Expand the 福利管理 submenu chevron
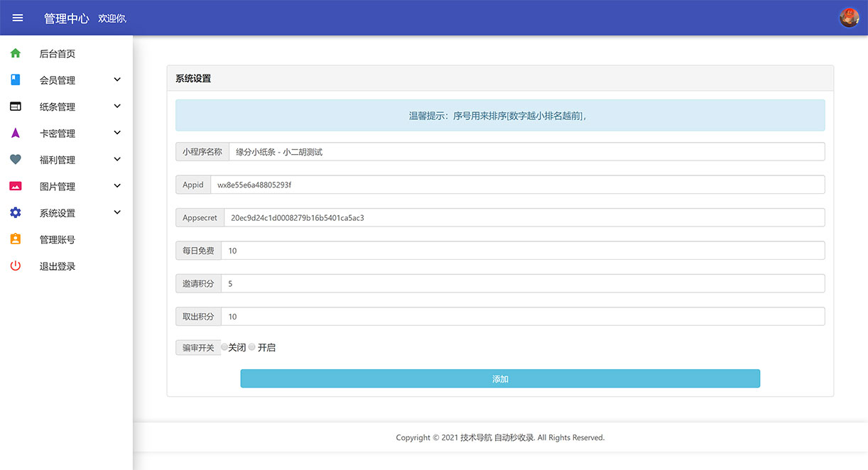 [x=117, y=160]
